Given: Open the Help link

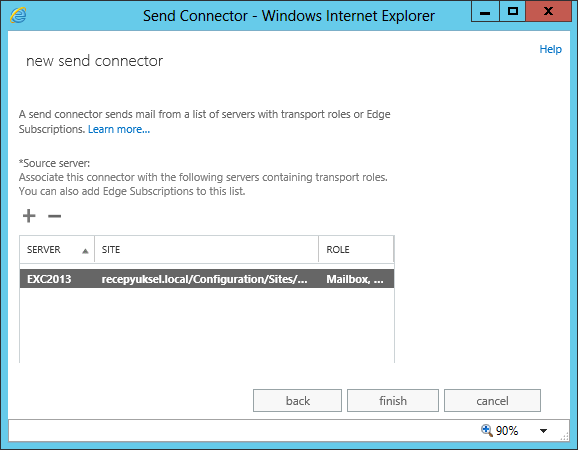Looking at the screenshot, I should point(550,49).
